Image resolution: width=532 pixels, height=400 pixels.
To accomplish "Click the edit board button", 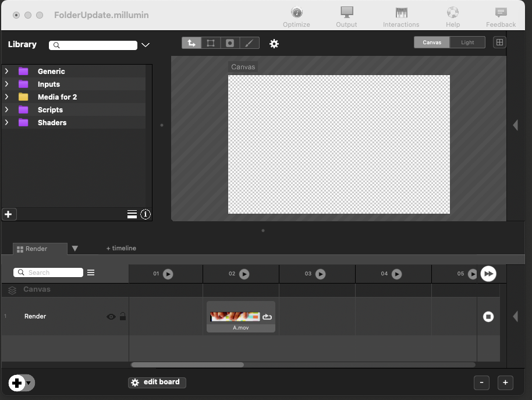I will click(157, 382).
